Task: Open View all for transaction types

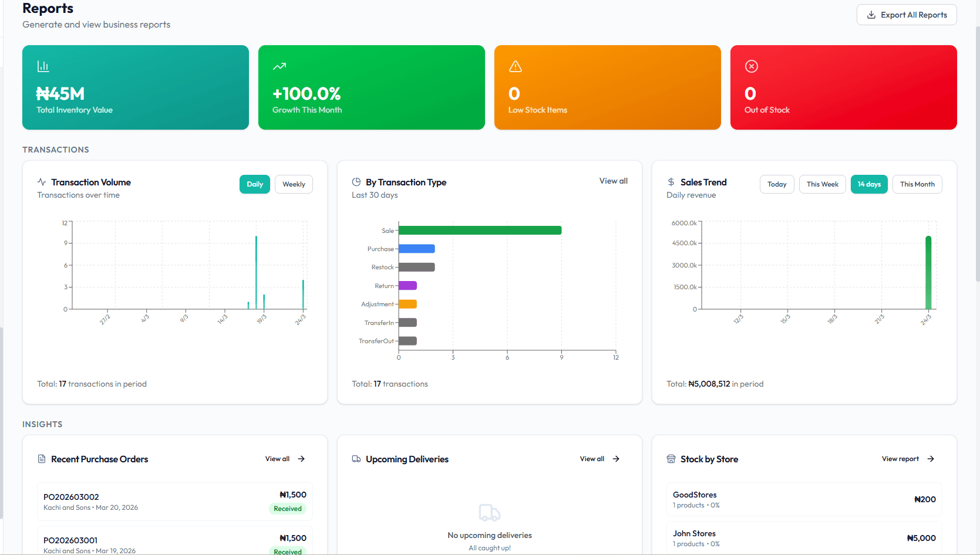Action: [x=613, y=181]
